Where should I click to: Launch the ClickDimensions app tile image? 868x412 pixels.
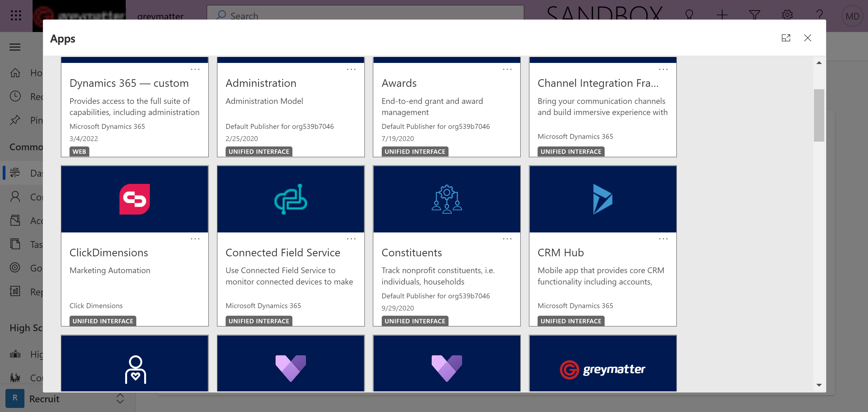click(135, 199)
